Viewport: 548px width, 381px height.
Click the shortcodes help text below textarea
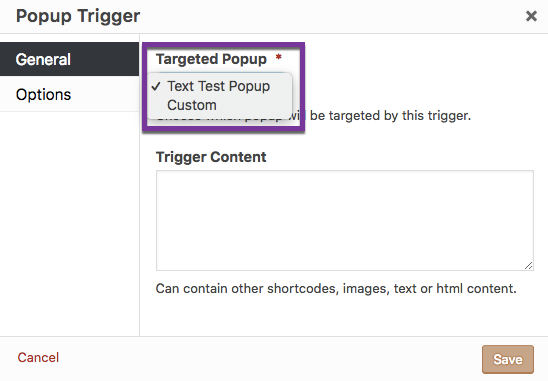(x=336, y=289)
